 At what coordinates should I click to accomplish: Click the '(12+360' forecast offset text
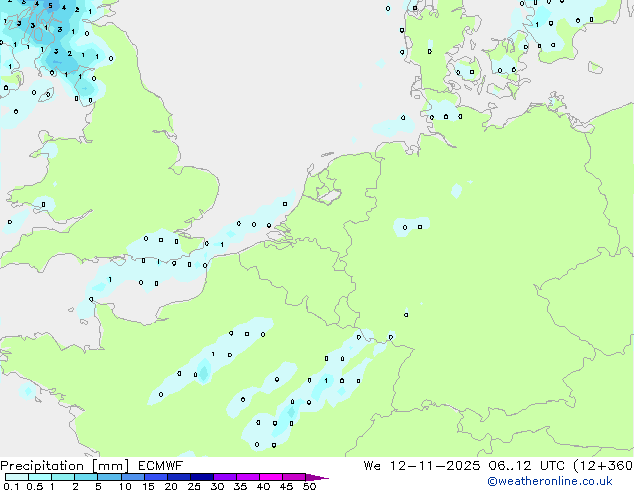[x=599, y=465]
